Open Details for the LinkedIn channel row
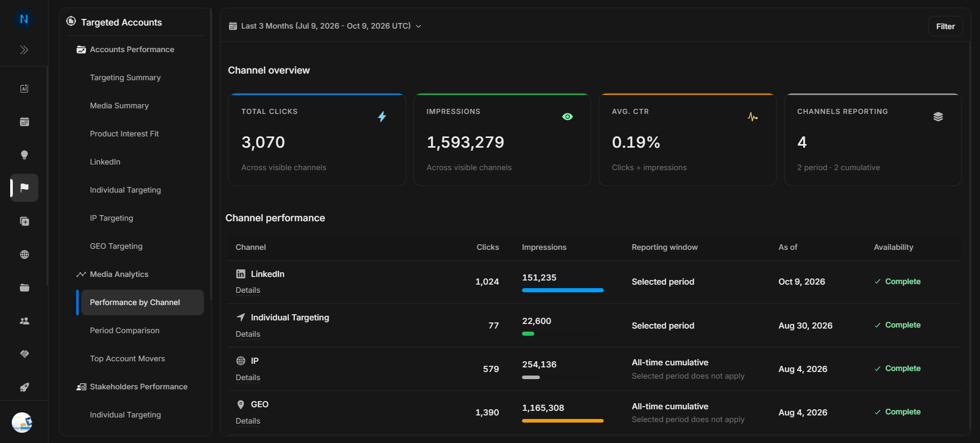The height and width of the screenshot is (443, 980). [x=248, y=290]
